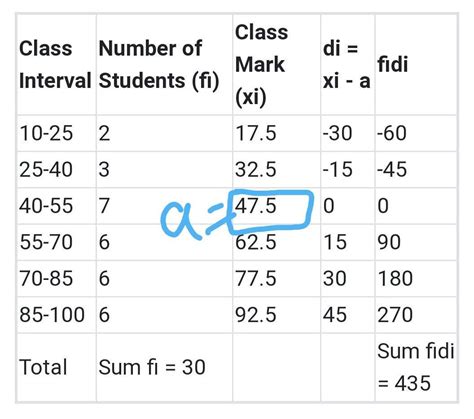
Task: Click the fidi column header
Action: tap(416, 64)
